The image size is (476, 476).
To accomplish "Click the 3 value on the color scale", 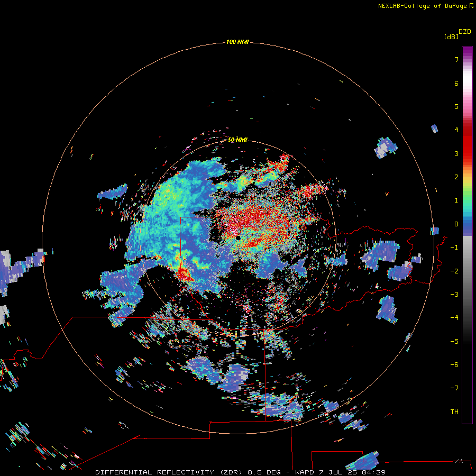I will click(x=456, y=153).
